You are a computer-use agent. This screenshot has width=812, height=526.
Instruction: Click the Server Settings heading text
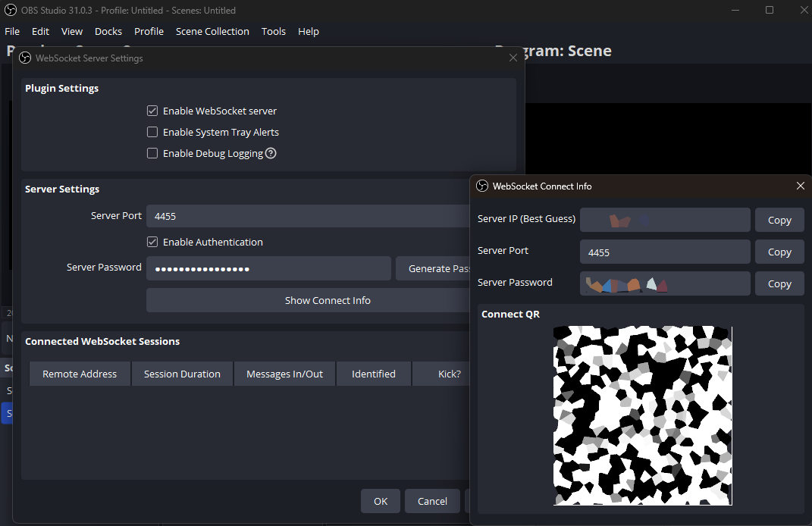tap(62, 189)
